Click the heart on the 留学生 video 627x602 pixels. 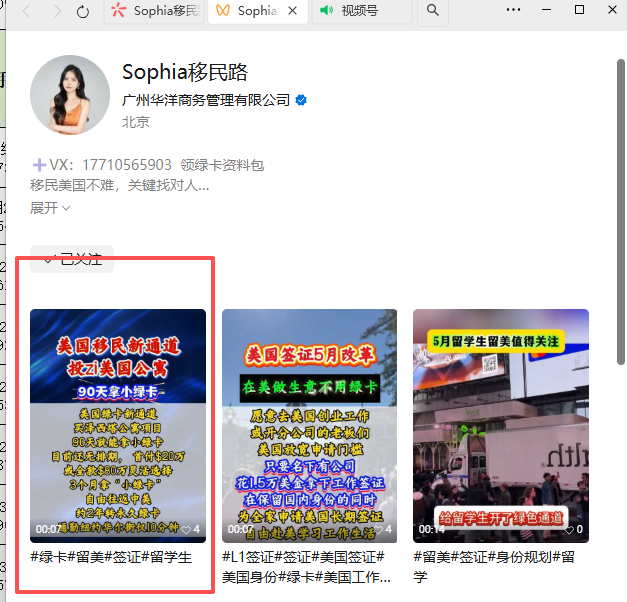point(569,530)
